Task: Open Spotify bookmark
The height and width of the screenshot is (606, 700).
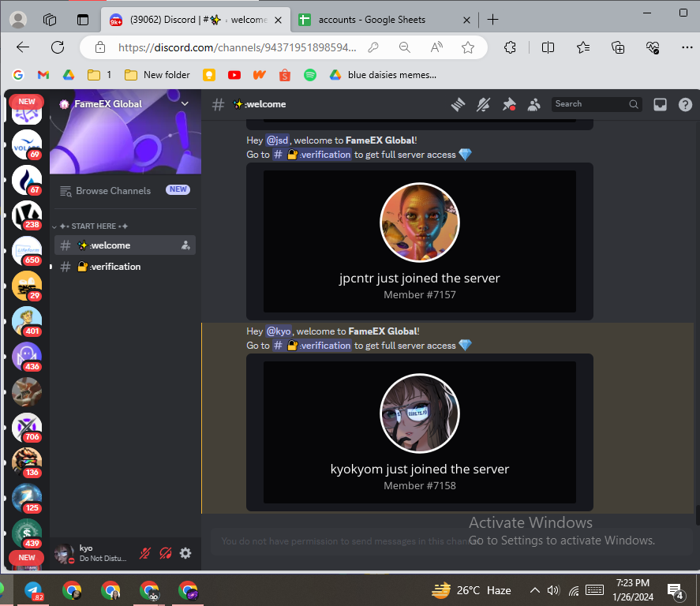Action: [x=310, y=75]
